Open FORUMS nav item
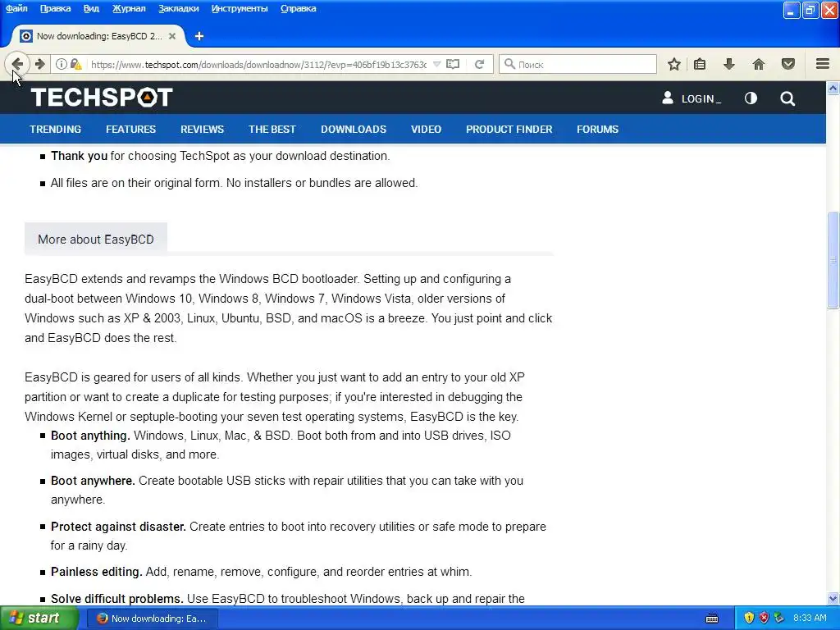840x630 pixels. click(x=597, y=129)
